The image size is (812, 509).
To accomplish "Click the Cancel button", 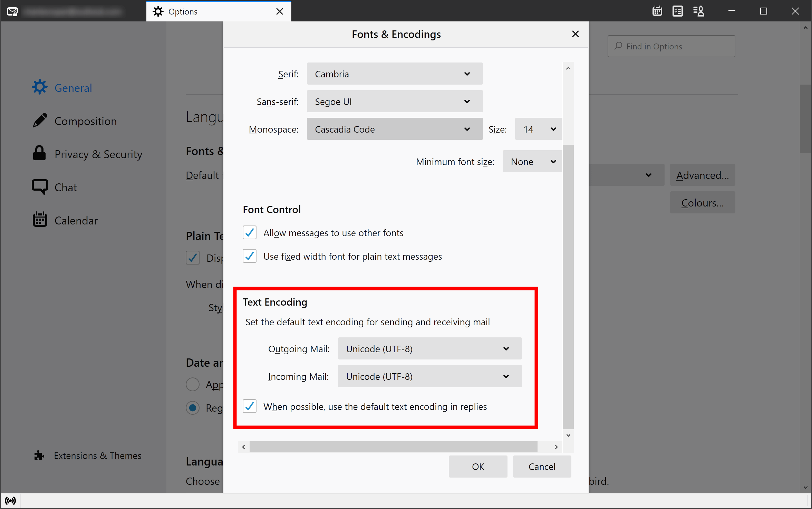I will coord(542,467).
